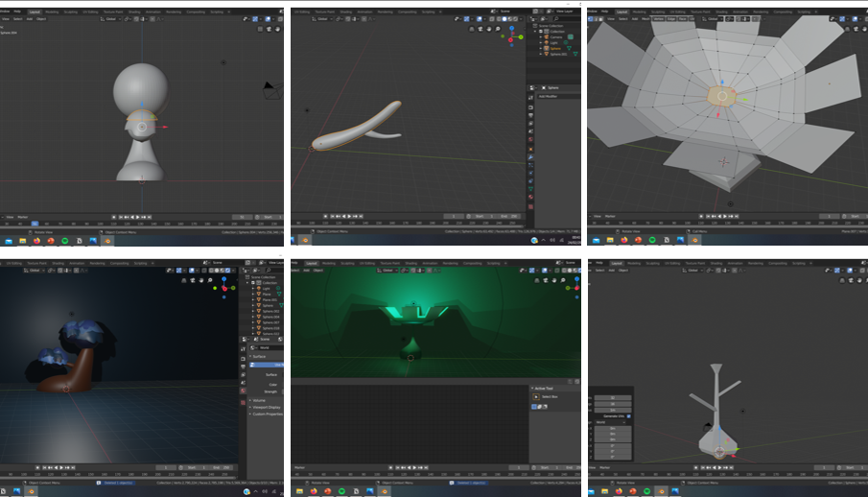868x497 pixels.
Task: Open Object menu in branch-model screenshot
Action: [623, 271]
